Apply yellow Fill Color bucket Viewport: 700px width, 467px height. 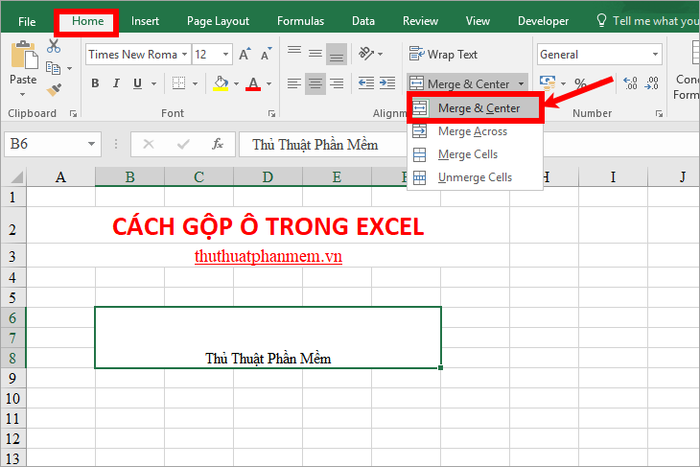click(x=221, y=83)
